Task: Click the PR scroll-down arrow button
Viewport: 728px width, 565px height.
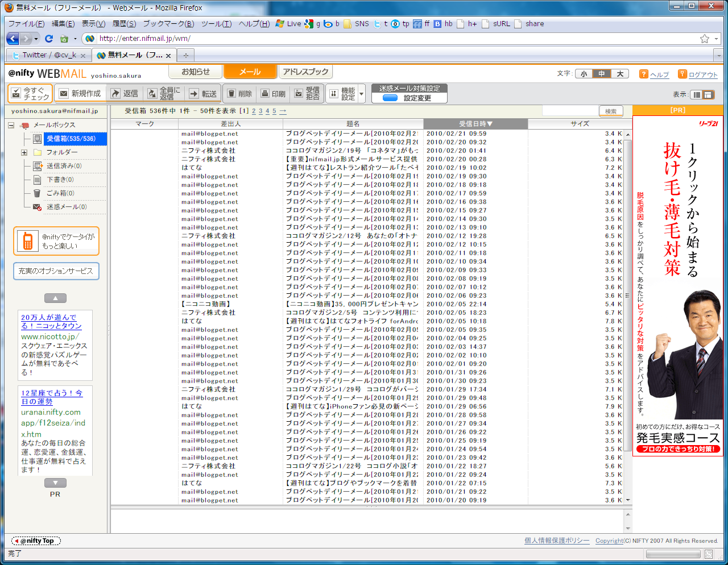Action: point(55,483)
